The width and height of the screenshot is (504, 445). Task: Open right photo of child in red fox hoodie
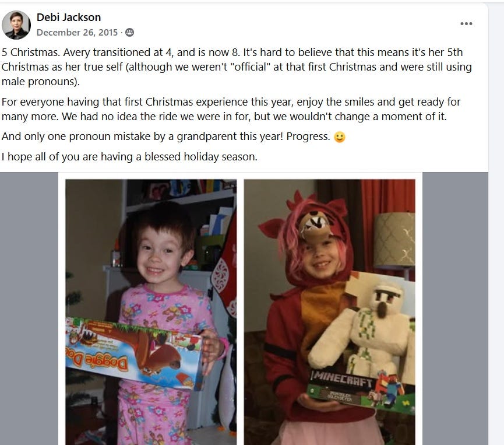coord(329,312)
